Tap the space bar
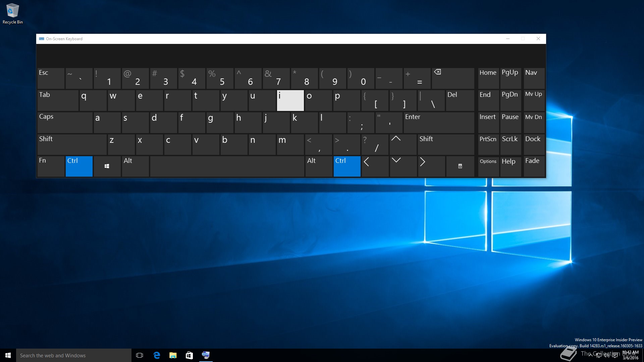Screen dimensions: 644x362 pyautogui.click(x=227, y=166)
